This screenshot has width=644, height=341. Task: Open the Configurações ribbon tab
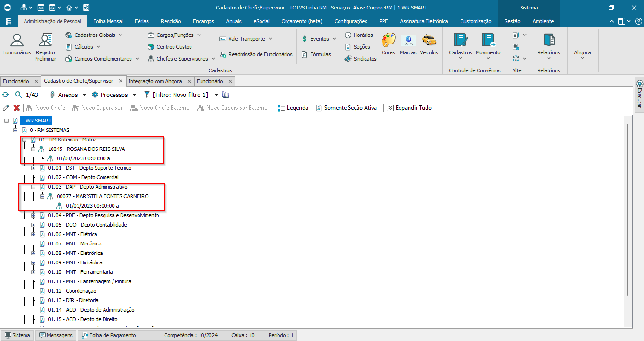[350, 21]
